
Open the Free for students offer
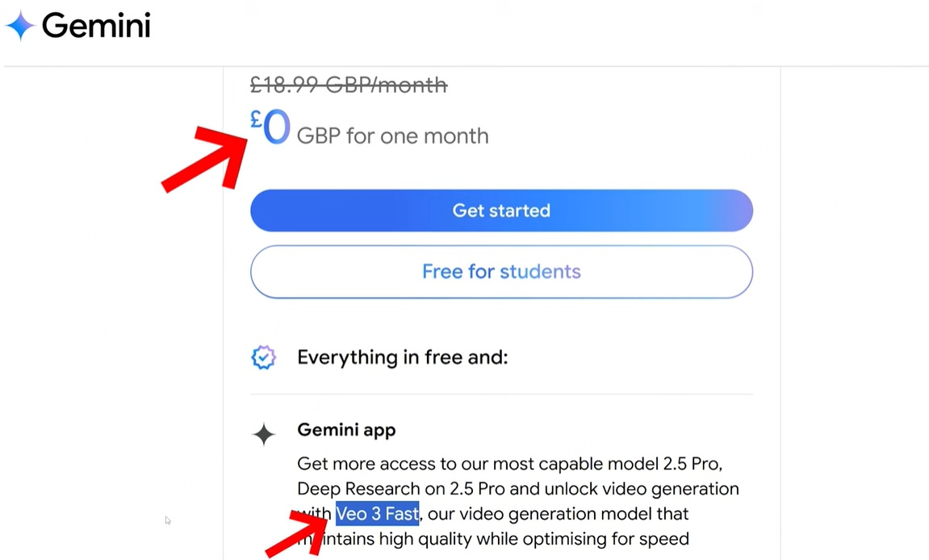(x=501, y=272)
